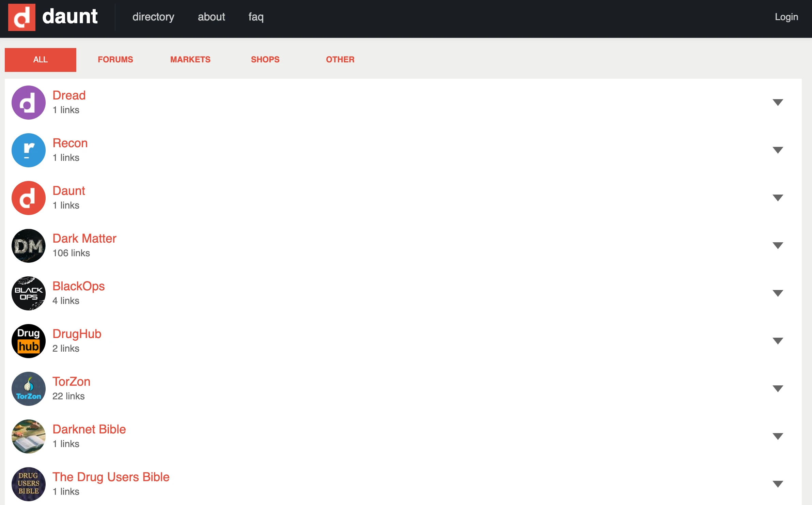Open the Recon entry link

pyautogui.click(x=70, y=143)
